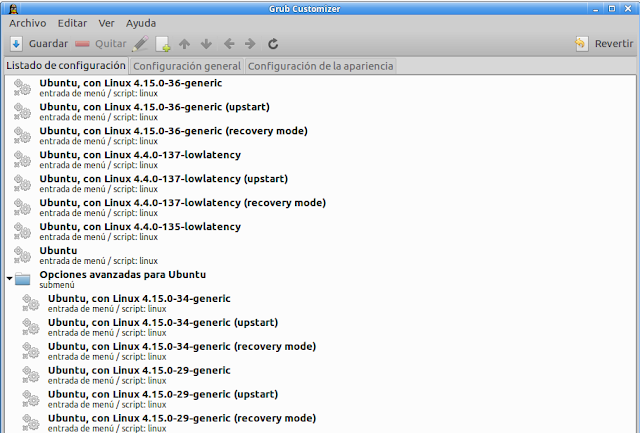Screen dimensions: 640x433
Task: Click the Guardar button label
Action: (48, 44)
